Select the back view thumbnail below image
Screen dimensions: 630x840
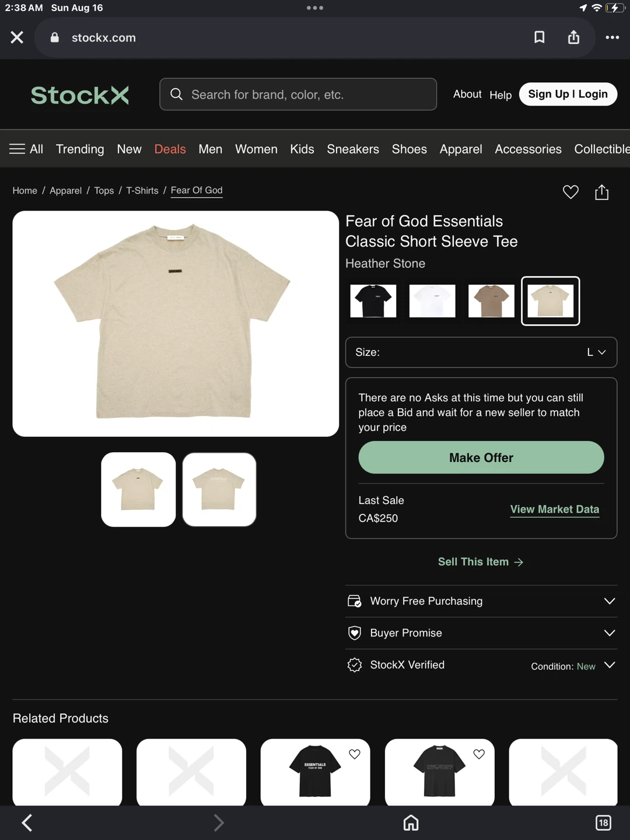pyautogui.click(x=219, y=489)
